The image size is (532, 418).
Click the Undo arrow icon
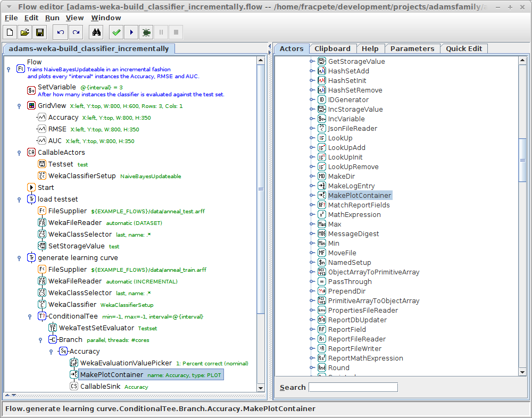[x=61, y=32]
